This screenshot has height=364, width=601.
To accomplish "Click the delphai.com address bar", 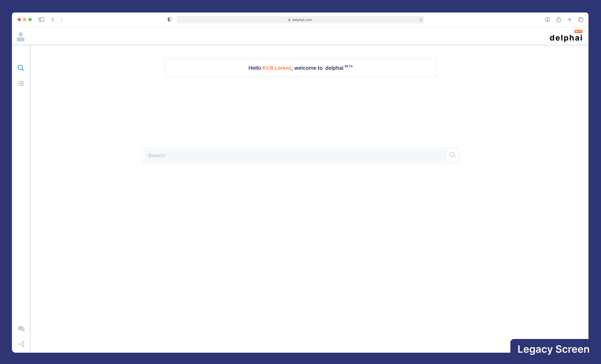I will click(x=300, y=20).
